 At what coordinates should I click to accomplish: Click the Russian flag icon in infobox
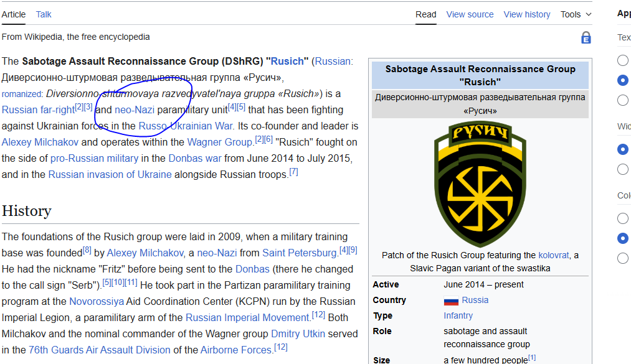click(451, 301)
